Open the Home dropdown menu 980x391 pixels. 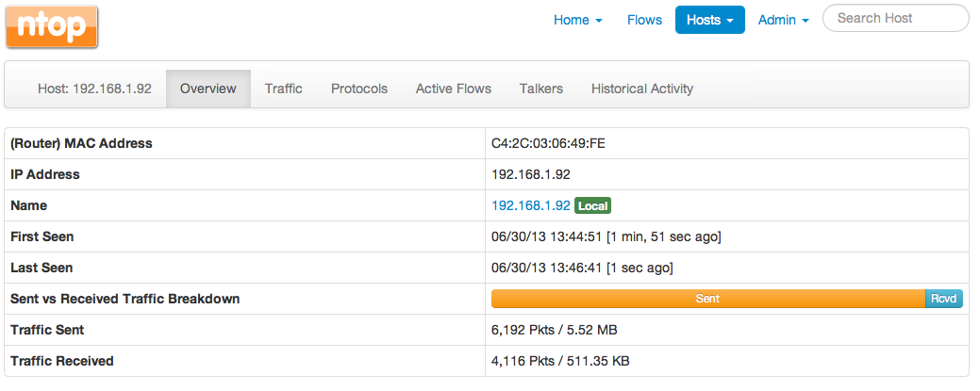(x=578, y=20)
